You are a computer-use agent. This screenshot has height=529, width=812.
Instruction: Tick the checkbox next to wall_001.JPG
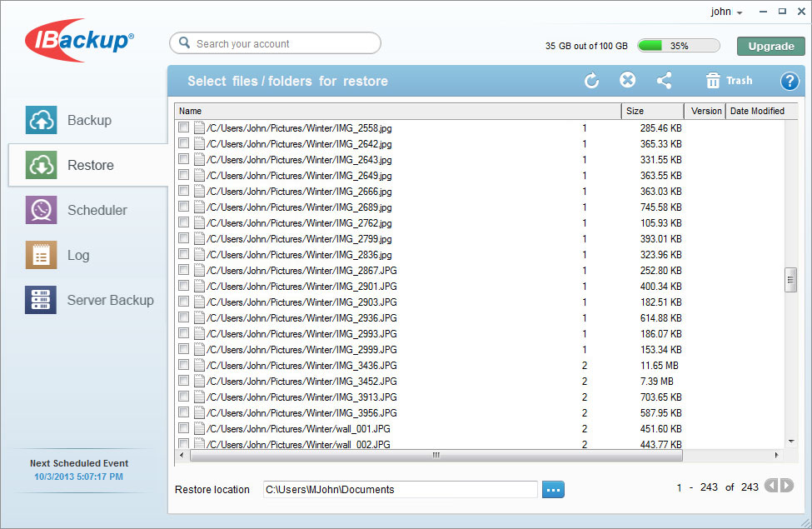pos(184,428)
